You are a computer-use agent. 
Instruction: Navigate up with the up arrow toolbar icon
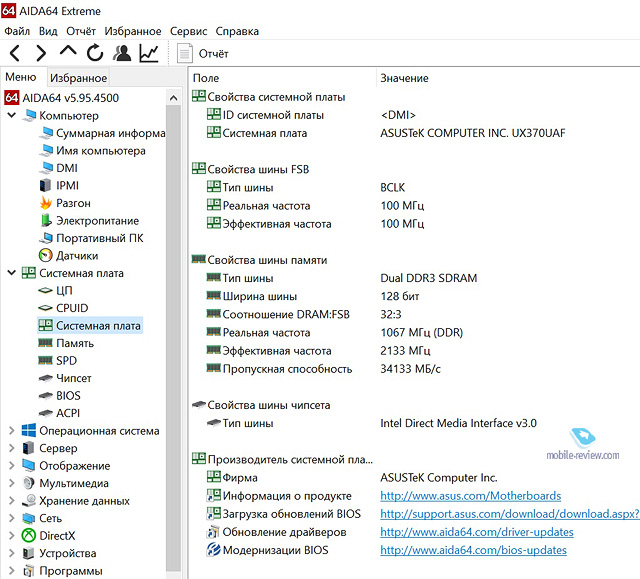68,51
